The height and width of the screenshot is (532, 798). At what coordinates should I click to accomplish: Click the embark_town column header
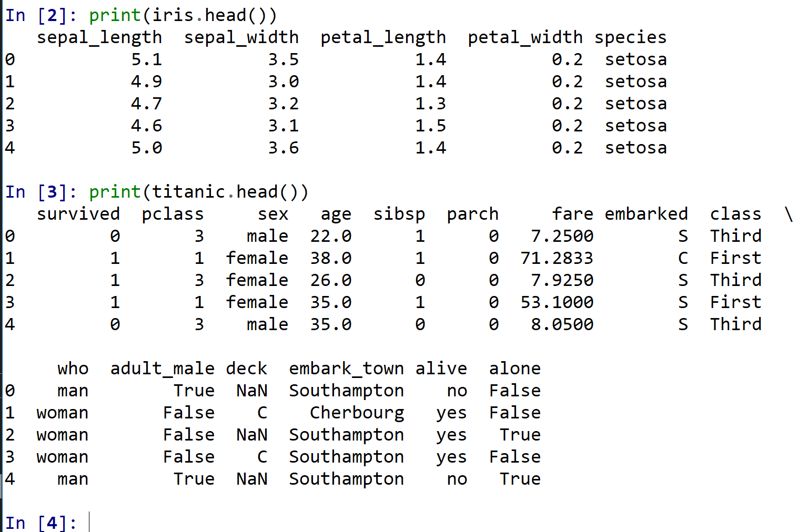point(346,369)
